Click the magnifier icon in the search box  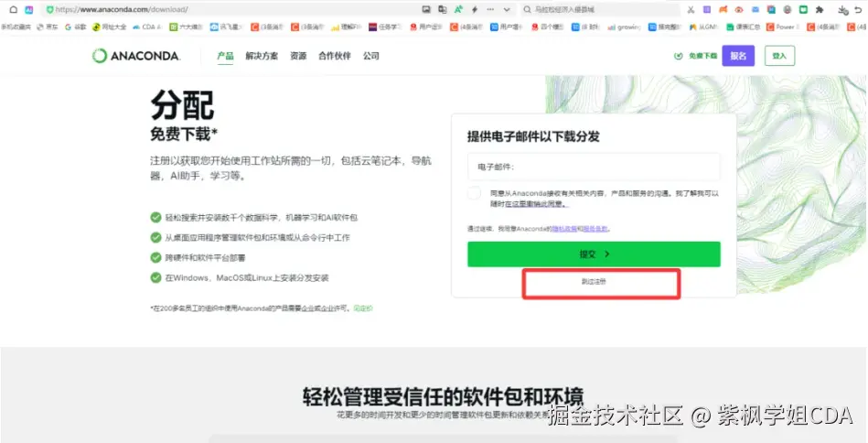click(x=527, y=9)
